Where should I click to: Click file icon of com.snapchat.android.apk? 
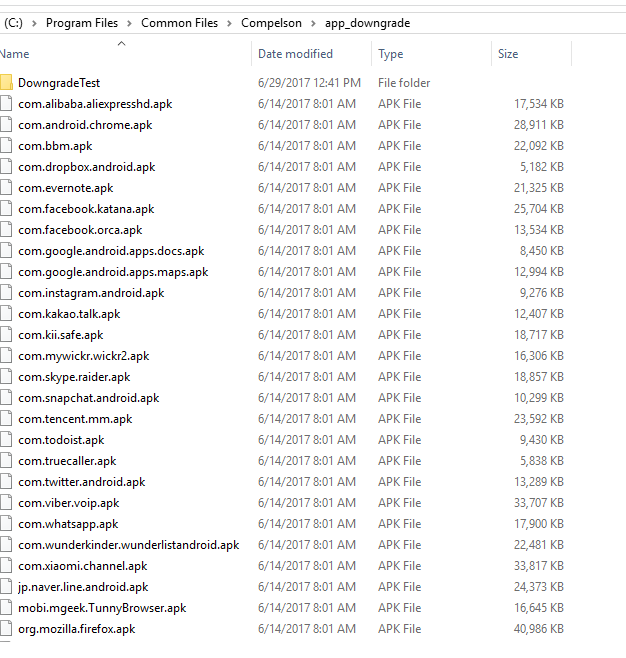coord(6,397)
